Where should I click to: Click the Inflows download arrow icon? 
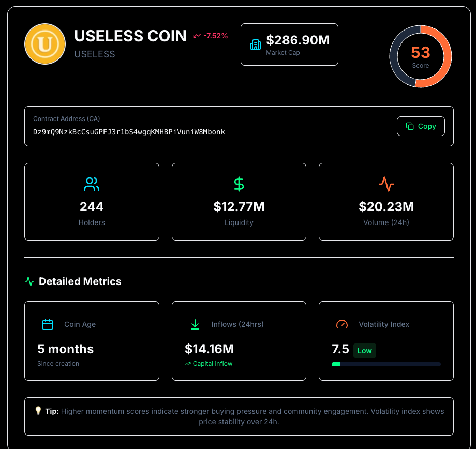pos(195,324)
